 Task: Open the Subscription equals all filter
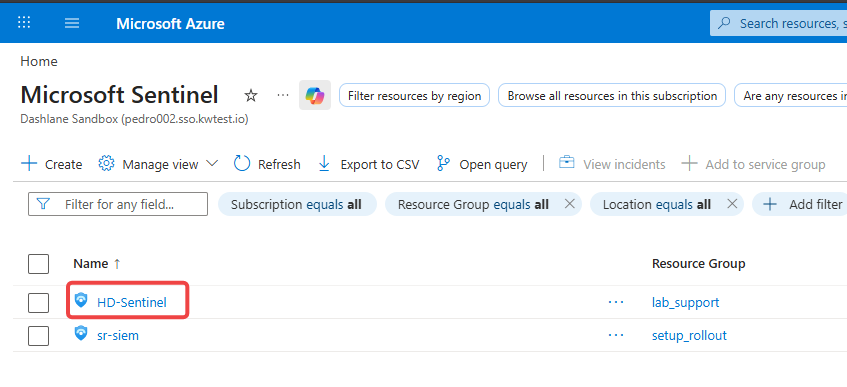tap(297, 204)
